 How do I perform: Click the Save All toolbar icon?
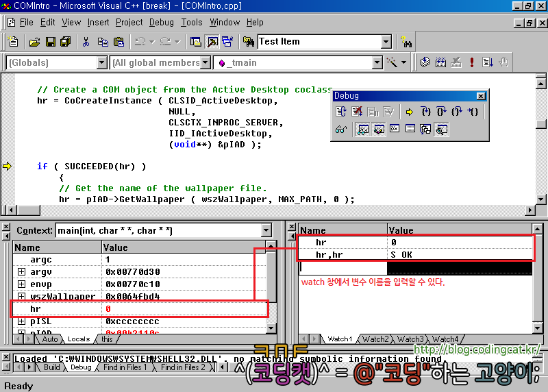[65, 42]
